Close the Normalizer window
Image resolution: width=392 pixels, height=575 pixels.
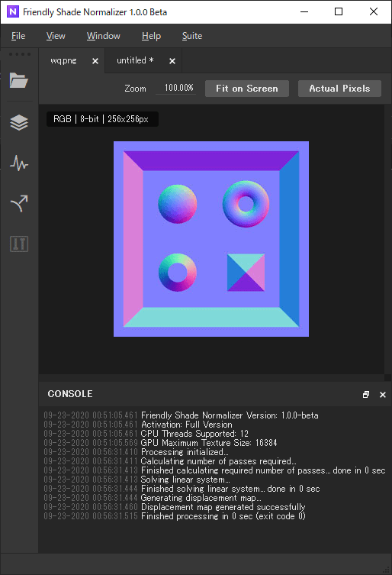(374, 11)
